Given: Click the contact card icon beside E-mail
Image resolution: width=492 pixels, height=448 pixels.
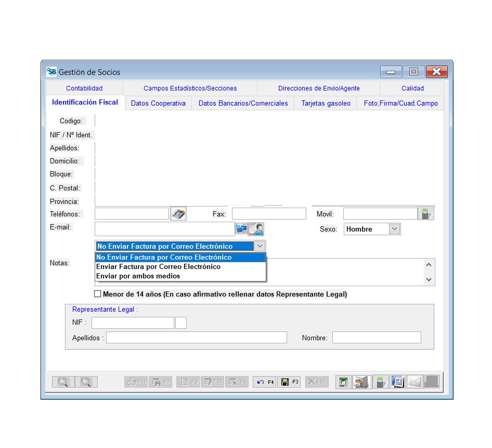Looking at the screenshot, I should pyautogui.click(x=256, y=229).
